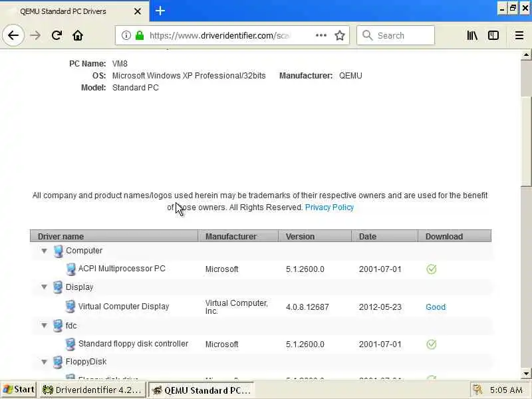Click the Model value Standard PC

[x=136, y=88]
